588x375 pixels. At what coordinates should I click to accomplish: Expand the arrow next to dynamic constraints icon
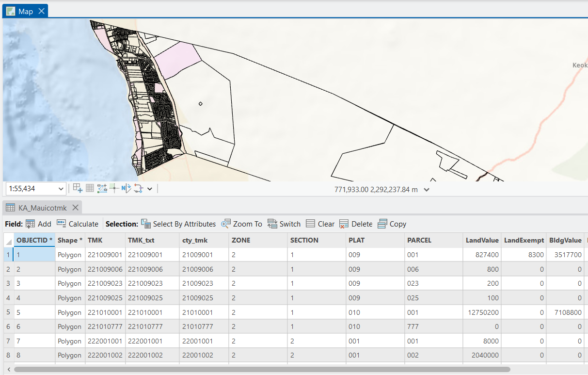pos(150,189)
